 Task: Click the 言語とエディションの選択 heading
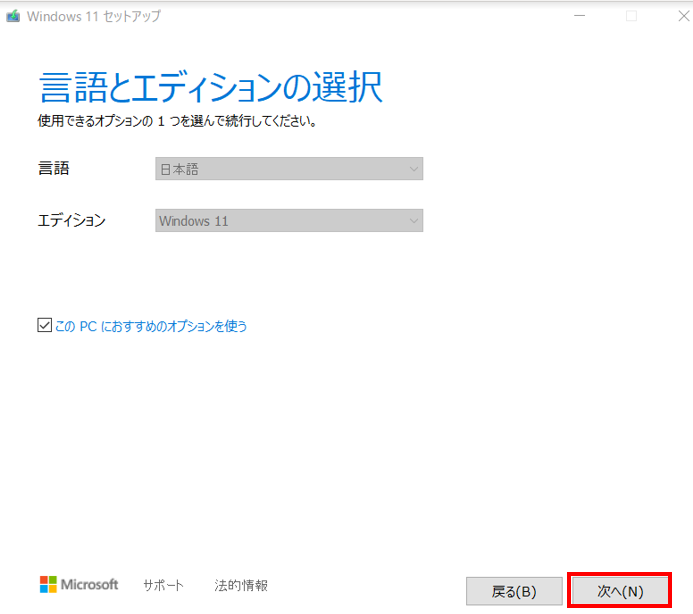tap(211, 87)
